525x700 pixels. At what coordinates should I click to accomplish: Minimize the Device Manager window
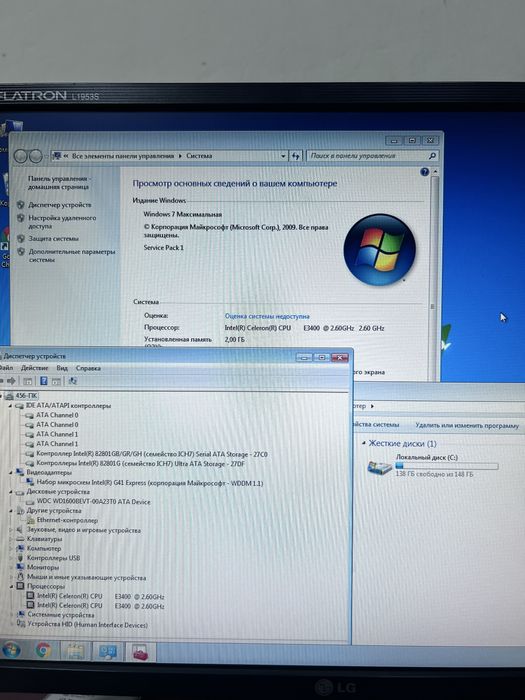click(304, 357)
